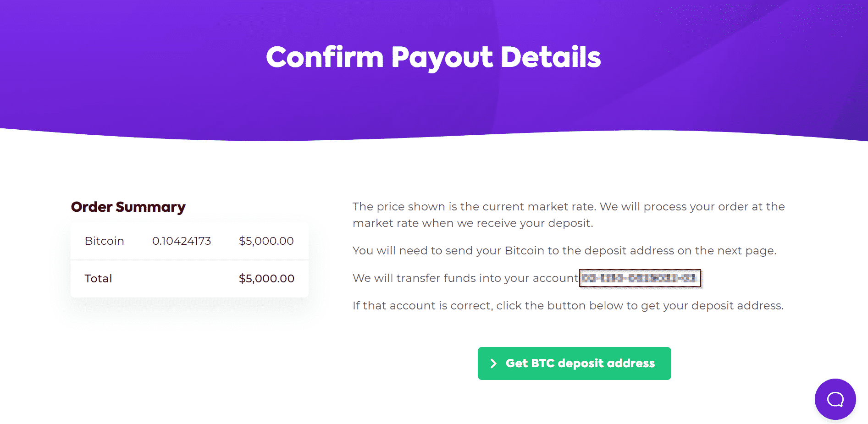Viewport: 868px width, 424px height.
Task: Click "market rate when we receive your deposit" line
Action: pos(472,223)
